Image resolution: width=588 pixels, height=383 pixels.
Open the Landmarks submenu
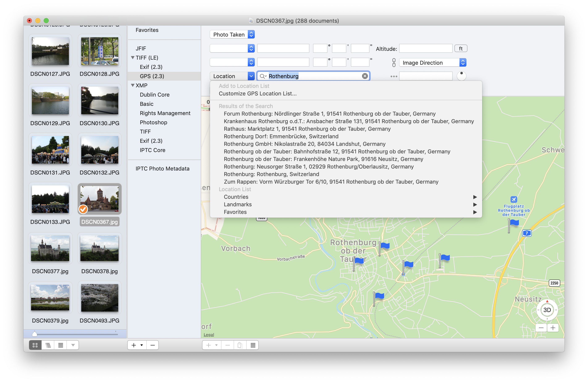pyautogui.click(x=346, y=205)
